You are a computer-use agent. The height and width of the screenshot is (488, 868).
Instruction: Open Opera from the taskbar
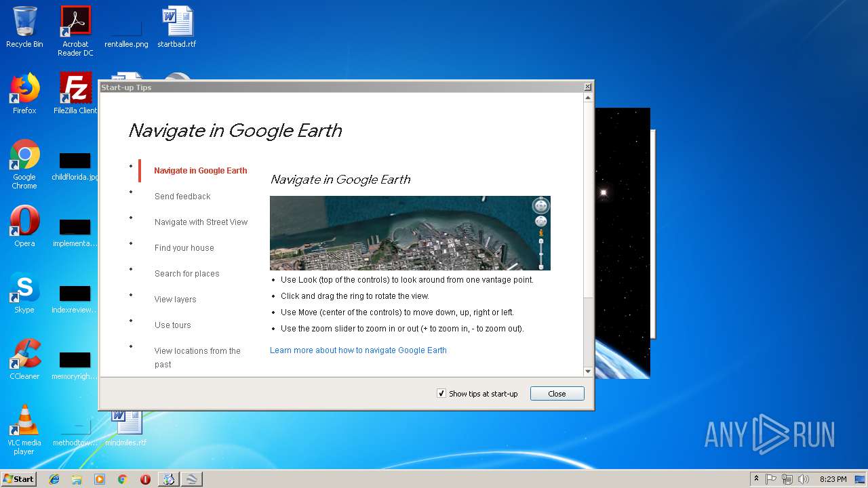pyautogui.click(x=145, y=479)
